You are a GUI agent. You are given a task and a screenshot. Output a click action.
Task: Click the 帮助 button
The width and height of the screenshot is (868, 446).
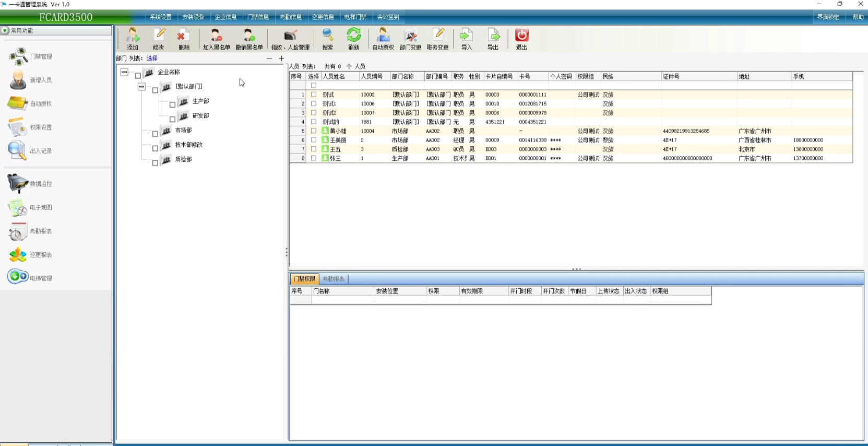tap(858, 17)
